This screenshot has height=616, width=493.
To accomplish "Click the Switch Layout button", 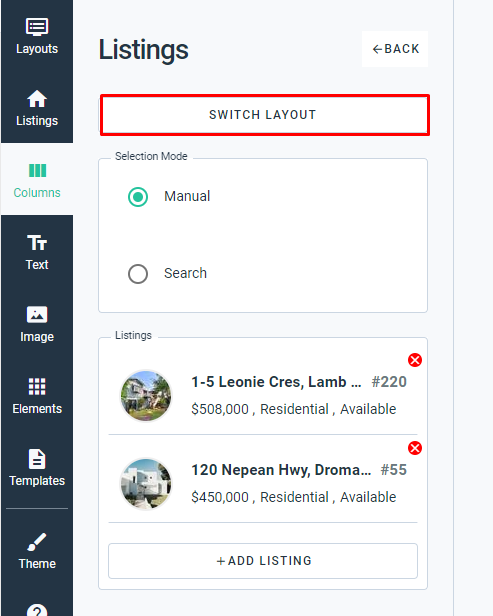I will 264,115.
